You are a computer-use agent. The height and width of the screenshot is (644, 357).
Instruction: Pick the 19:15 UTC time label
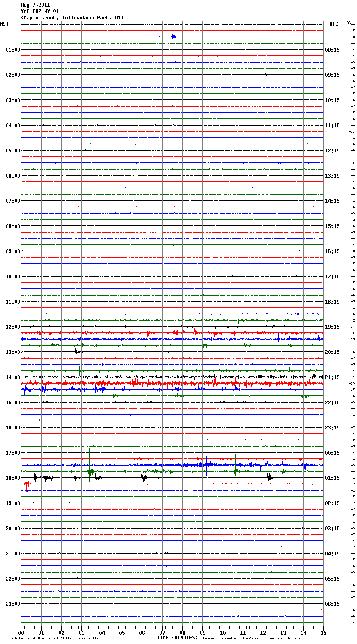click(x=332, y=327)
